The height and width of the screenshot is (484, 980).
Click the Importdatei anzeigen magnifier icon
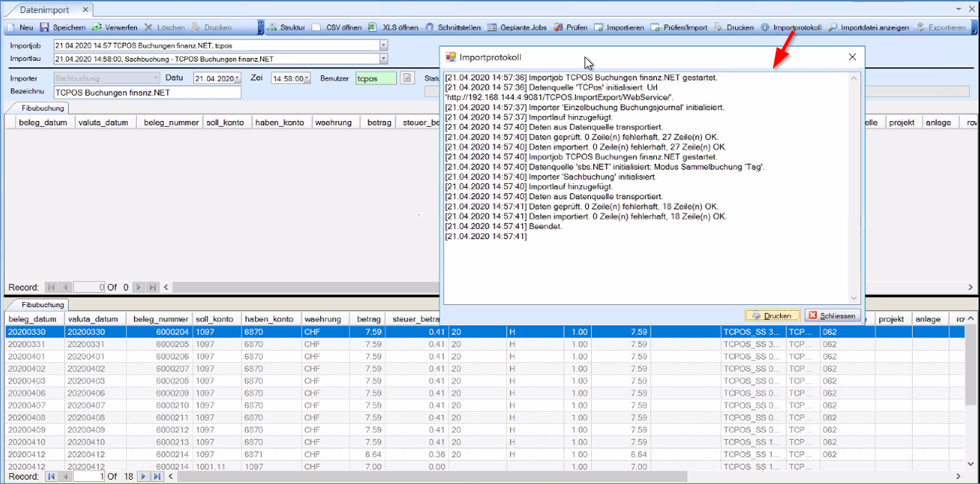(833, 27)
